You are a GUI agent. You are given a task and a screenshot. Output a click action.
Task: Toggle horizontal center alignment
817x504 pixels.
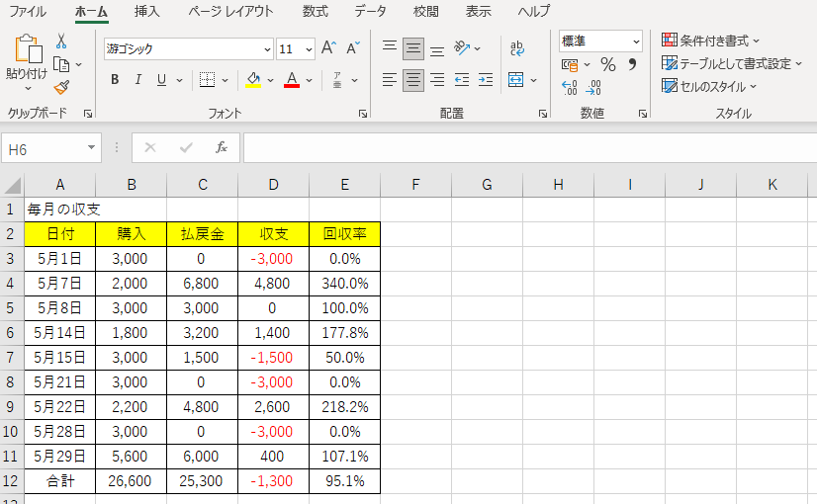(x=413, y=80)
